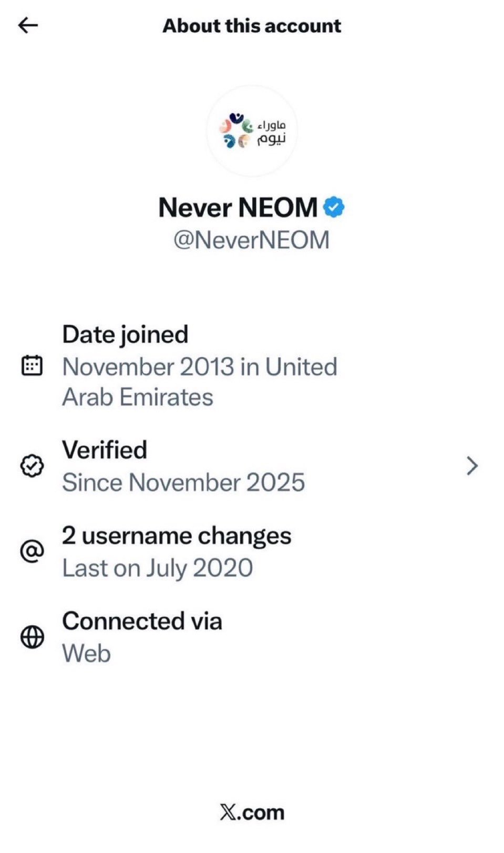Select the Connected via label
Viewport: 504px width, 853px height.
tap(142, 621)
